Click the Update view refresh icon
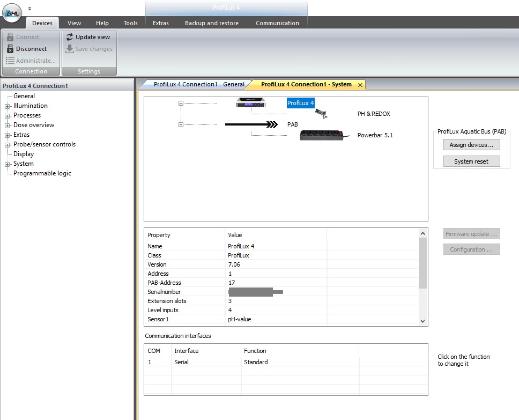Image resolution: width=519 pixels, height=420 pixels. [70, 37]
